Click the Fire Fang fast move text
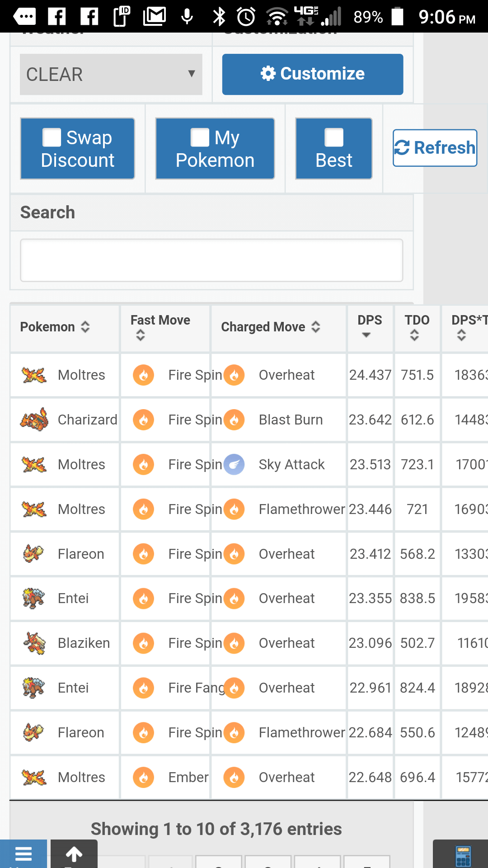 point(197,688)
